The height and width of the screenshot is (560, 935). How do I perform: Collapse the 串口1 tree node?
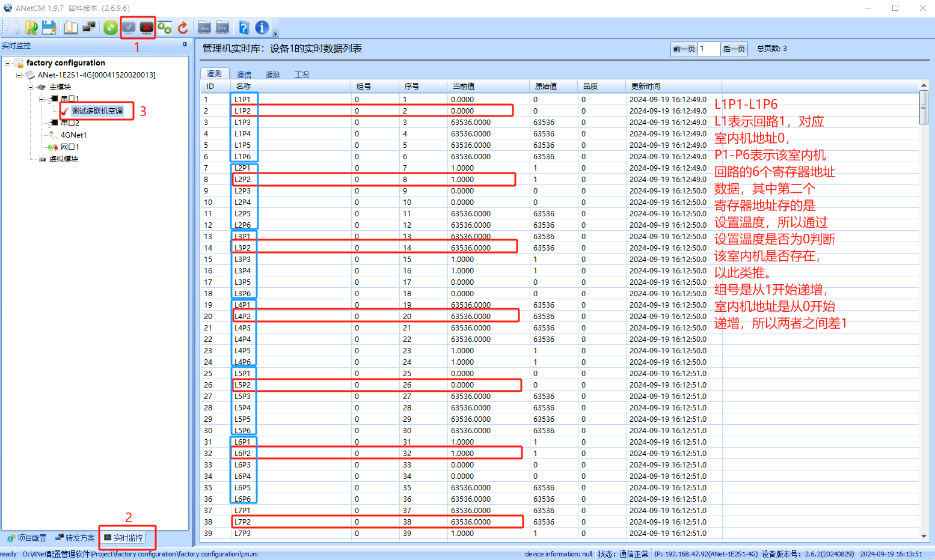click(41, 99)
